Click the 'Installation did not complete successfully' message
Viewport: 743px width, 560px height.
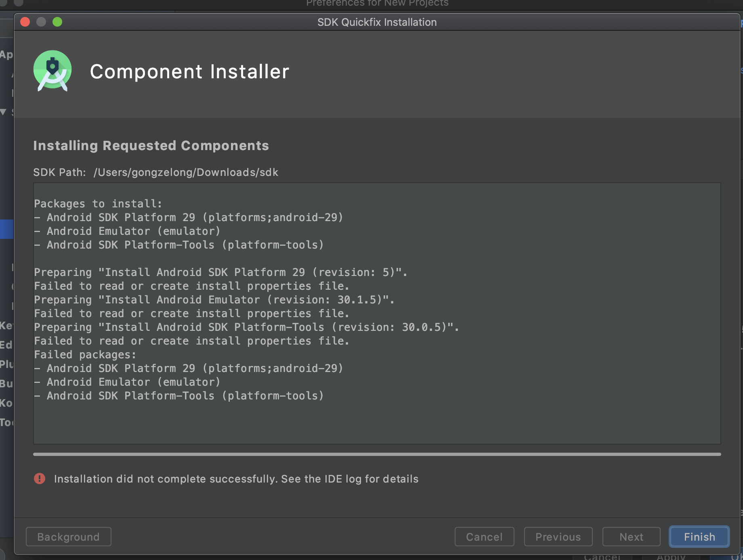(x=236, y=479)
